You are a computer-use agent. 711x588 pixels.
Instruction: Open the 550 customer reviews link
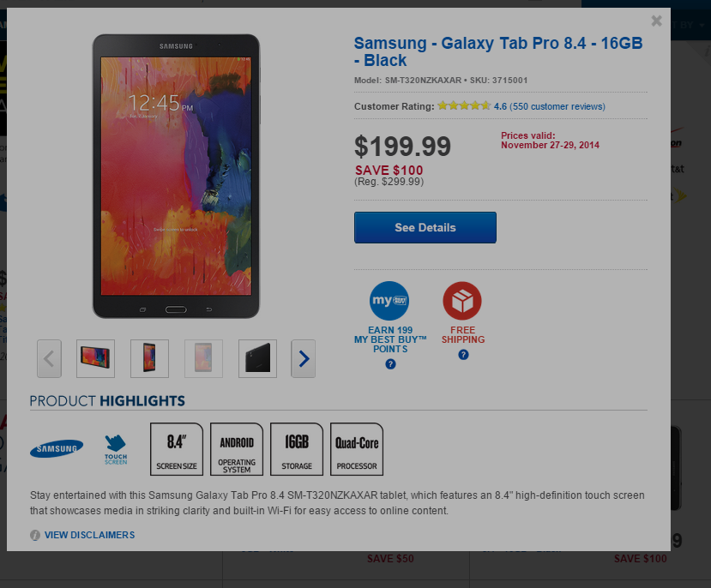(557, 106)
